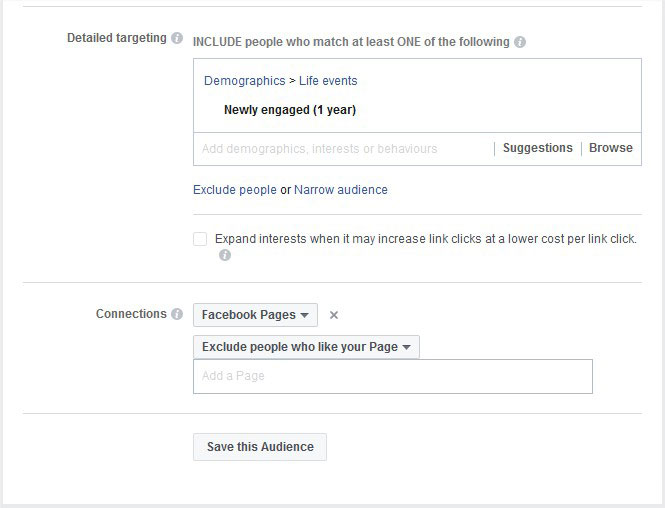Click the arrow on Facebook Pages button

pos(304,315)
